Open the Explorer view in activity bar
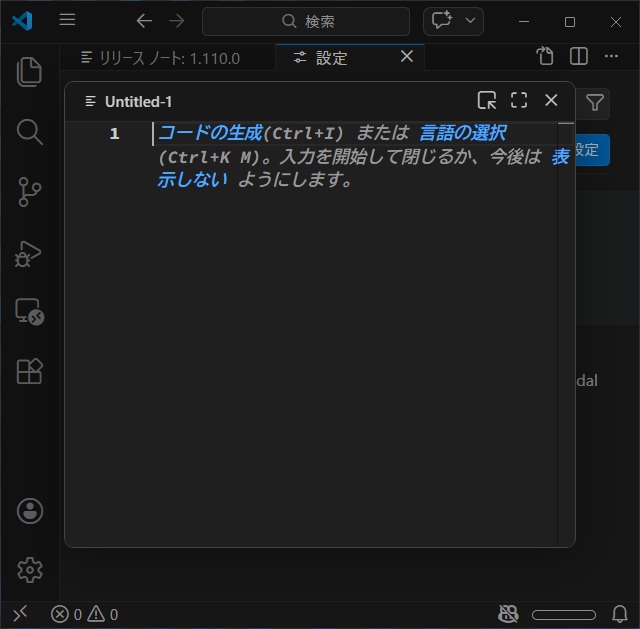 point(30,72)
